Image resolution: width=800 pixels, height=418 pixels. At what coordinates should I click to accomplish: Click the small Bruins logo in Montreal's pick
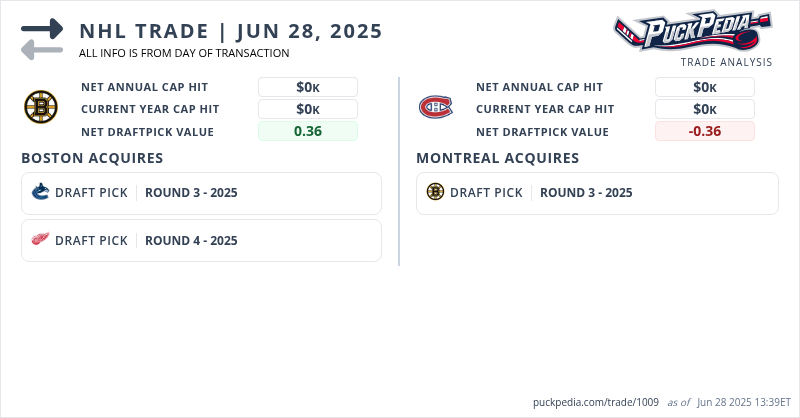[x=435, y=192]
